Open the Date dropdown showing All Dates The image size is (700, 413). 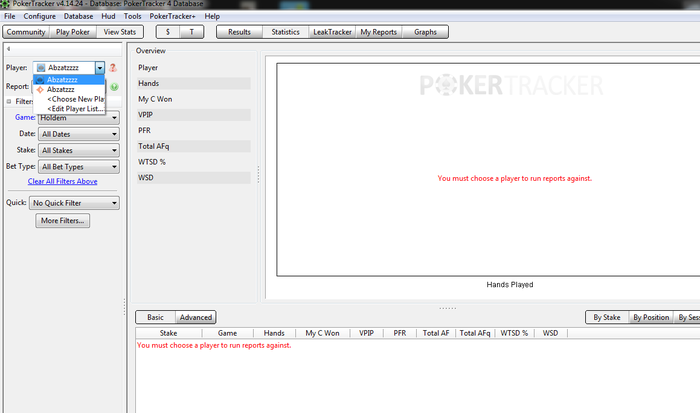coord(79,134)
